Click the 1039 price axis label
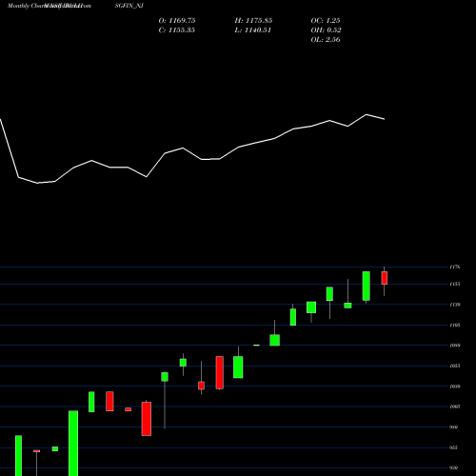This screenshot has height=476, width=476. (x=455, y=387)
